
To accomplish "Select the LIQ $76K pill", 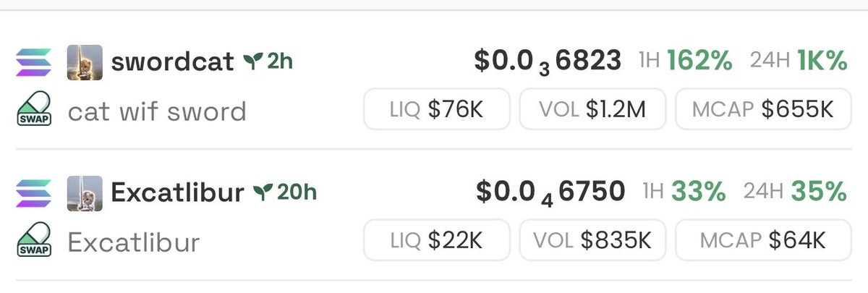I will (x=436, y=109).
